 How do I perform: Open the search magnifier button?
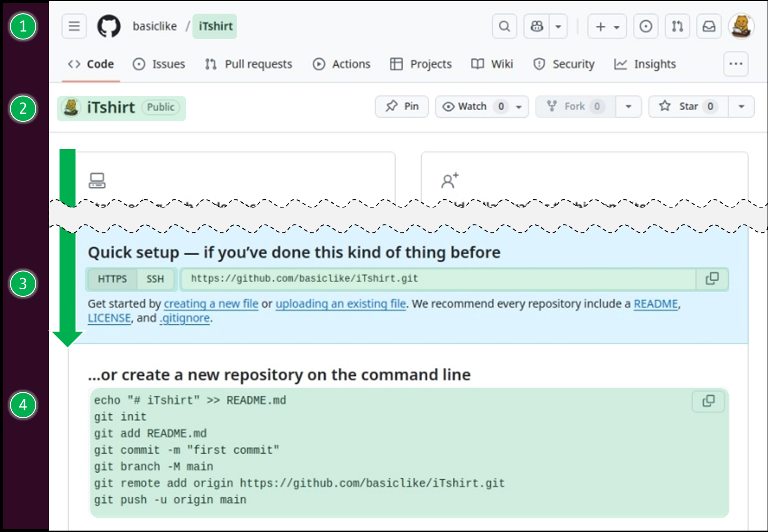tap(504, 26)
